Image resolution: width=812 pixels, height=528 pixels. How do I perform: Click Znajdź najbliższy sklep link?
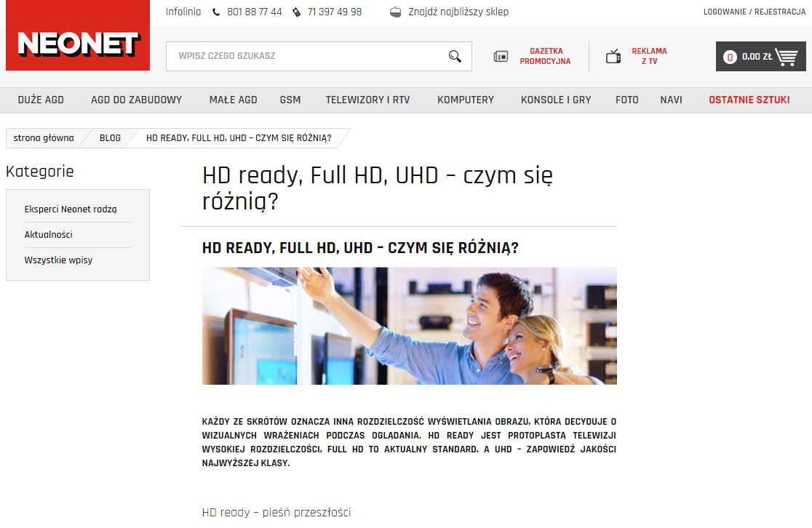(458, 12)
